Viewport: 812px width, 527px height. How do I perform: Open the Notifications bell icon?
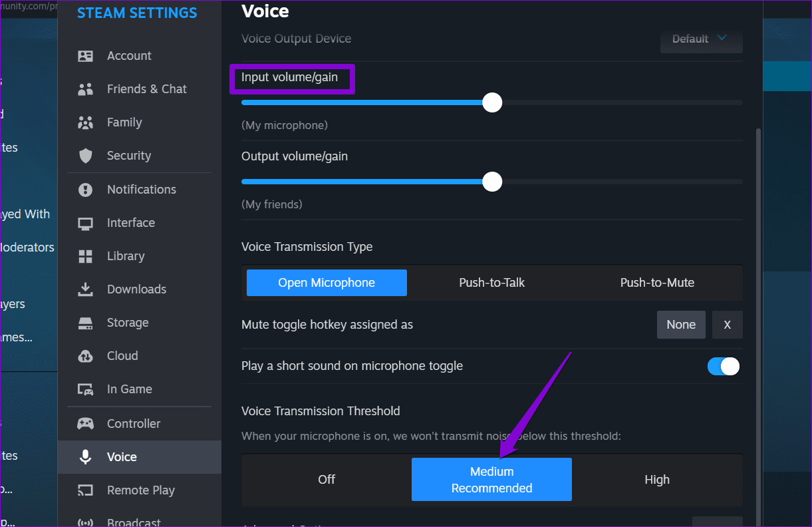pyautogui.click(x=85, y=189)
